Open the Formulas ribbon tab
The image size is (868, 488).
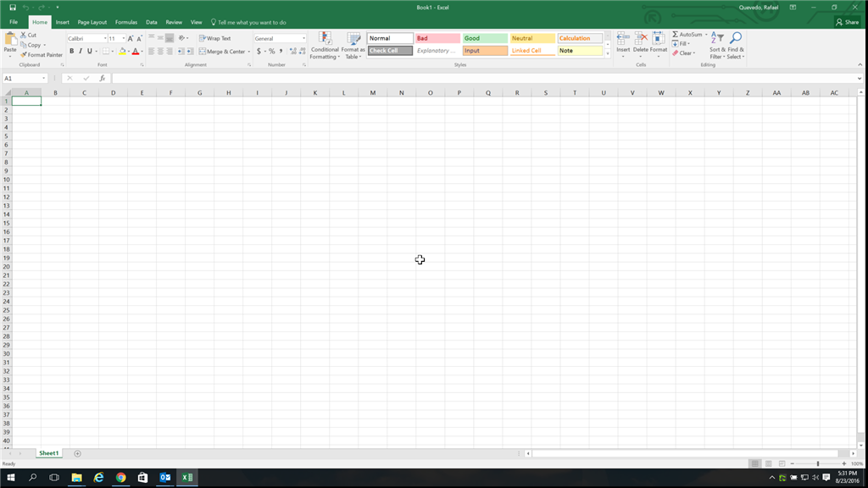126,22
